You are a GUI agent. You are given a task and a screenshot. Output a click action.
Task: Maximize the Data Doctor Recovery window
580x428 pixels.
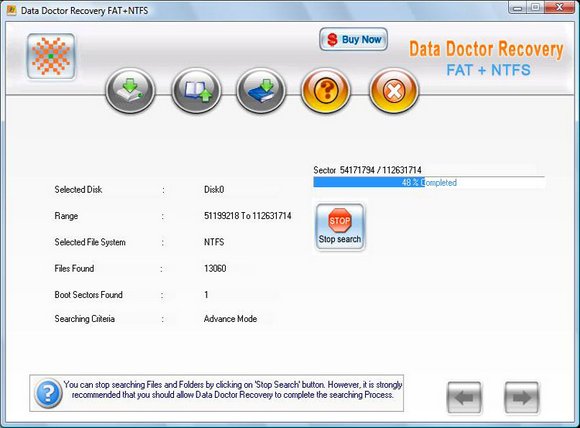tap(535, 7)
